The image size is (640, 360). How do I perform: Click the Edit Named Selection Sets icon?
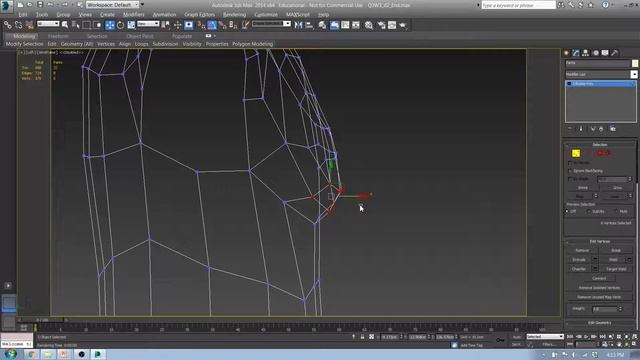245,25
